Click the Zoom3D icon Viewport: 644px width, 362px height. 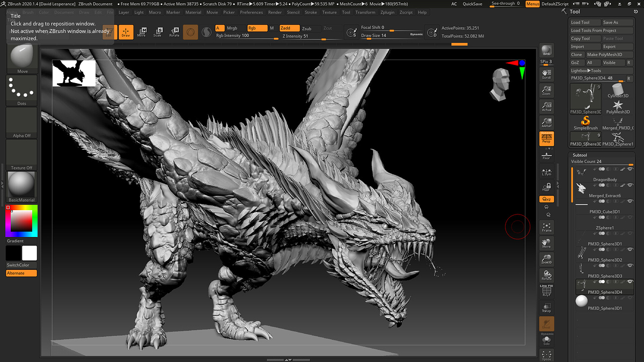point(546,259)
